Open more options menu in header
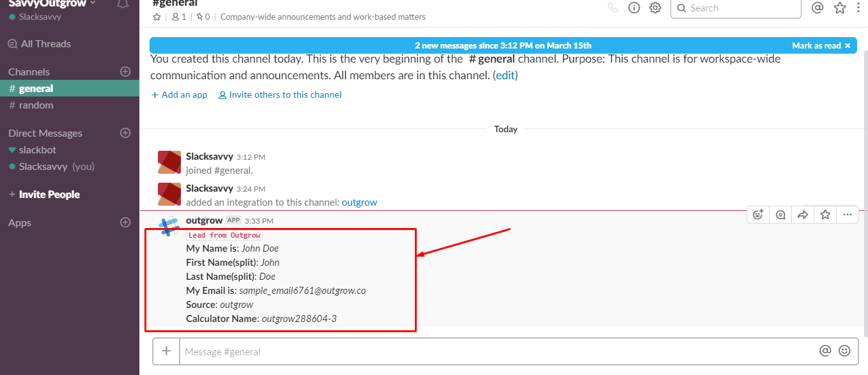 (859, 8)
